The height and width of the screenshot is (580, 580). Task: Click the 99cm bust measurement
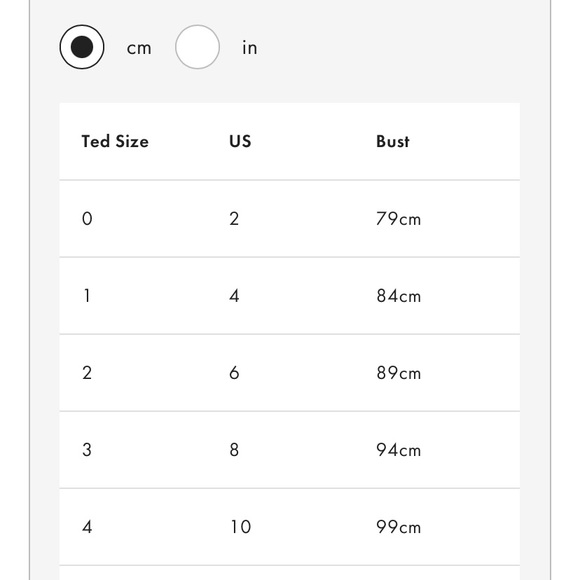click(398, 527)
